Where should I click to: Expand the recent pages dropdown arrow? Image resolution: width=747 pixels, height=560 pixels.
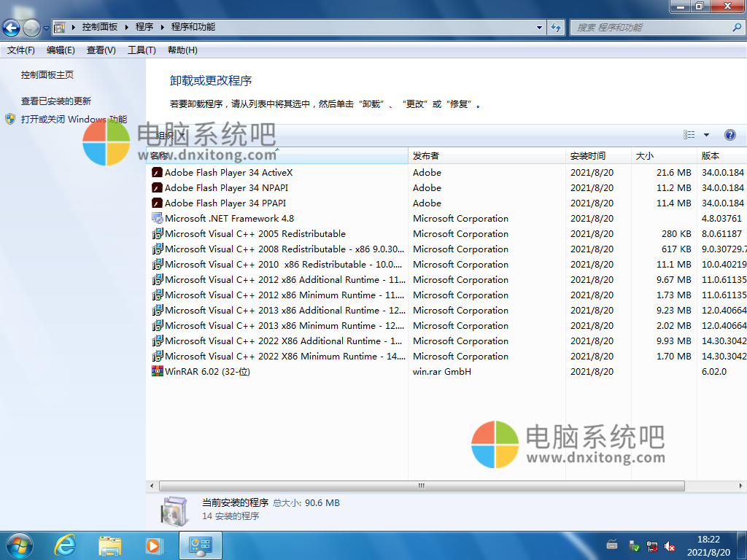46,28
